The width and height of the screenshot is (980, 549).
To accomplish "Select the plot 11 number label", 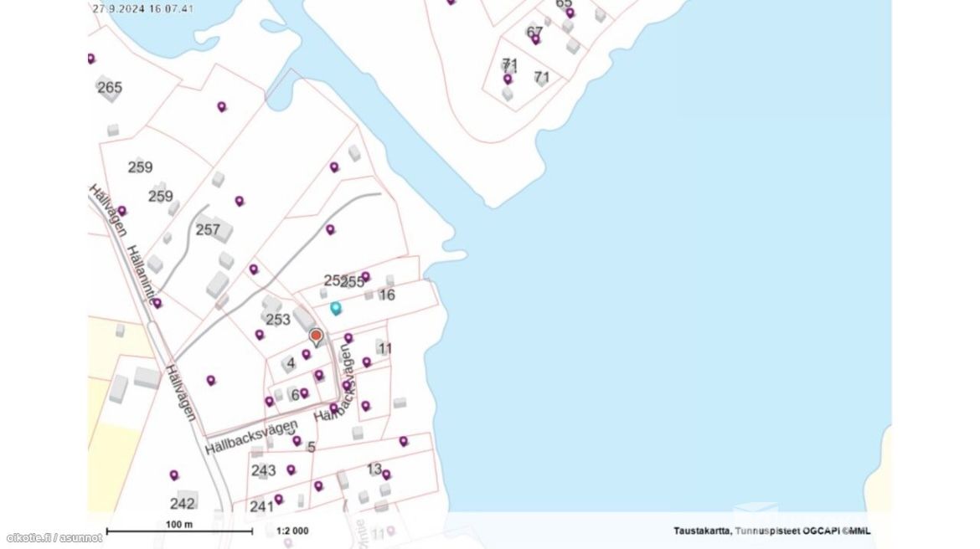I will 384,348.
